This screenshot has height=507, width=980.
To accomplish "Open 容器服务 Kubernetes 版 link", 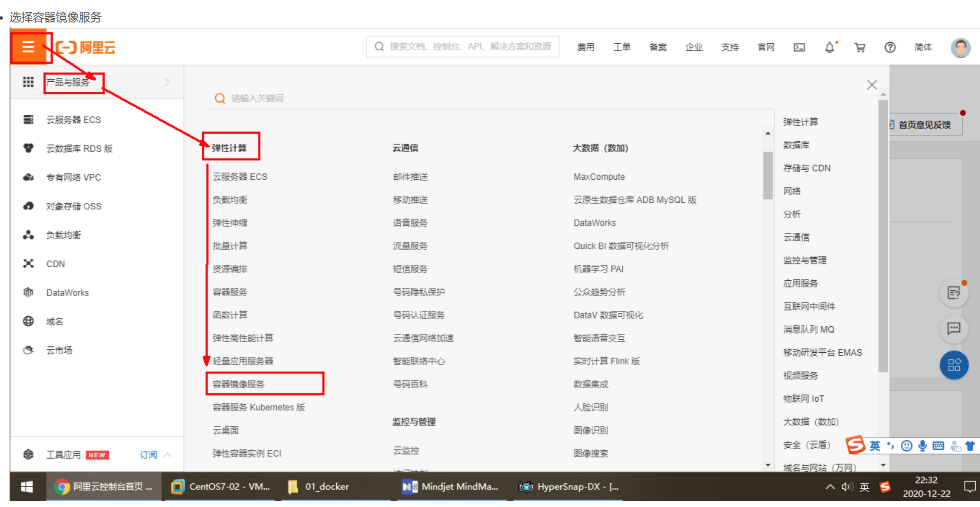I will (x=258, y=407).
